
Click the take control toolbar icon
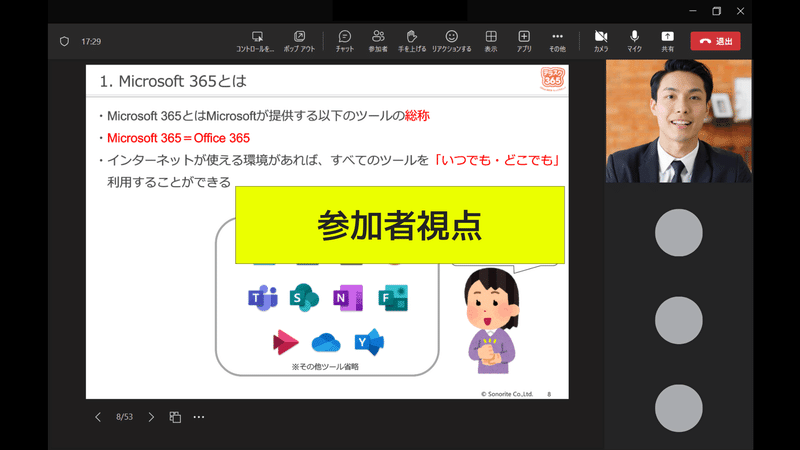256,41
